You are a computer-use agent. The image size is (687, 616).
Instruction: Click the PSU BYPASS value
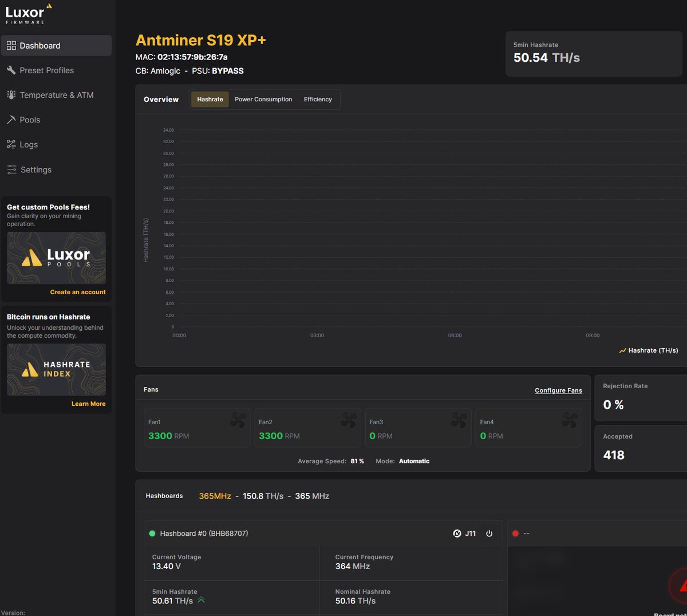228,71
